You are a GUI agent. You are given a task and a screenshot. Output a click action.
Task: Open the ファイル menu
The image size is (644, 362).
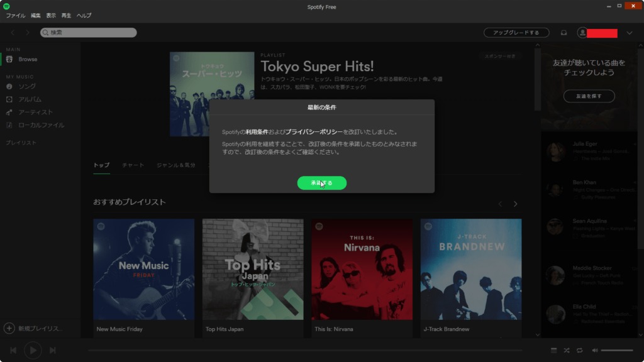(16, 16)
